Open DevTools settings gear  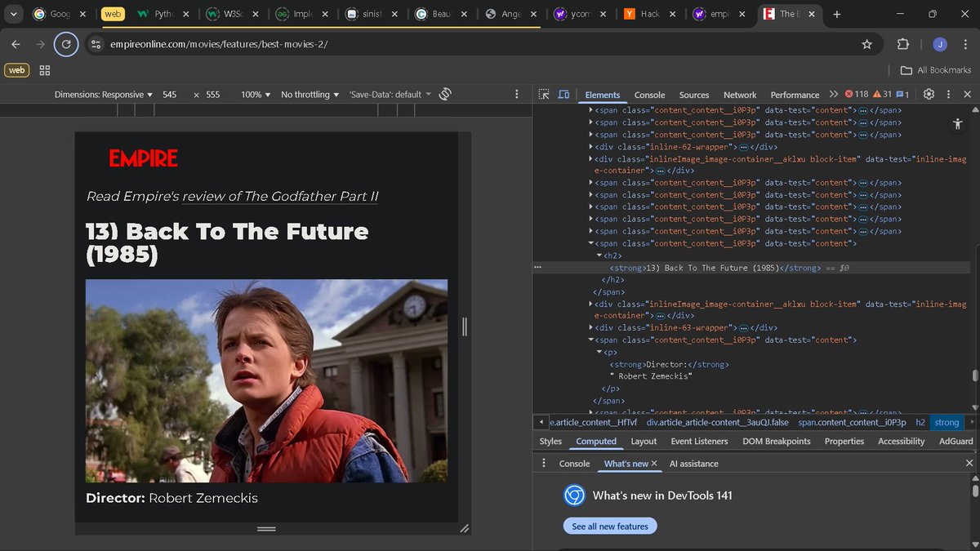pyautogui.click(x=929, y=95)
